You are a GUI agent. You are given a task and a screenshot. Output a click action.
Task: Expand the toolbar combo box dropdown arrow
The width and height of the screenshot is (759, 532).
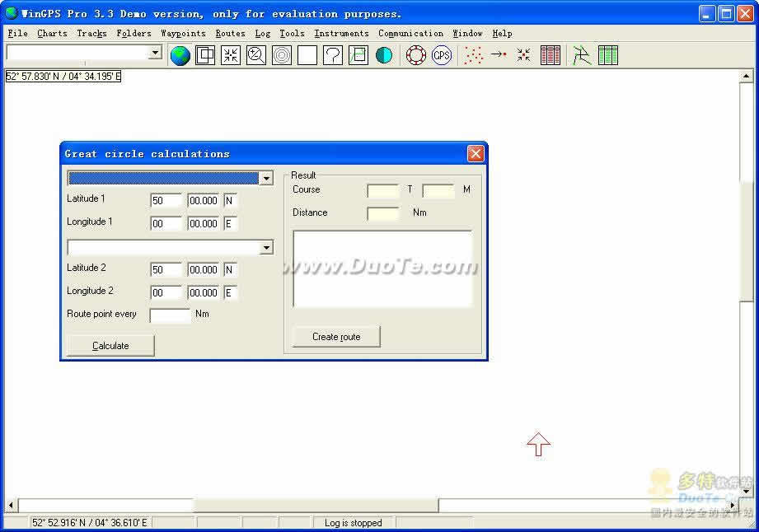point(155,52)
